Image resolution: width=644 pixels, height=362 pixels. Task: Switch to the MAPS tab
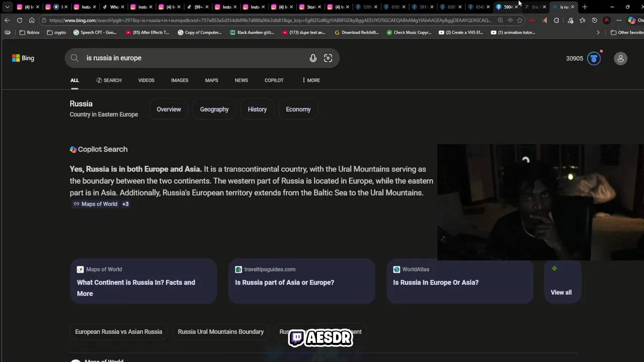point(212,80)
